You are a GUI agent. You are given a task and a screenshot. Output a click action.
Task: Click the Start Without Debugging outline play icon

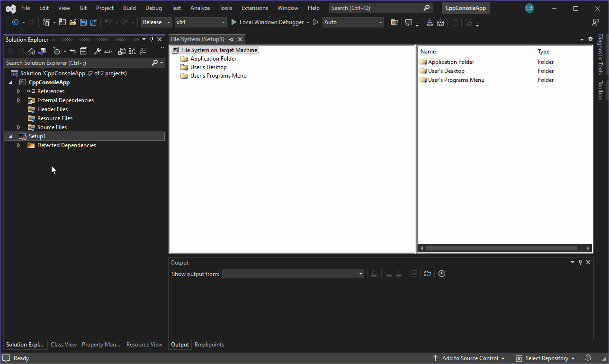tap(316, 22)
